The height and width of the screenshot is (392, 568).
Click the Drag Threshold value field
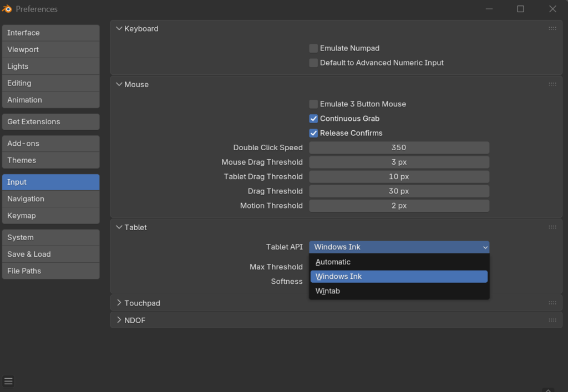[x=399, y=191]
